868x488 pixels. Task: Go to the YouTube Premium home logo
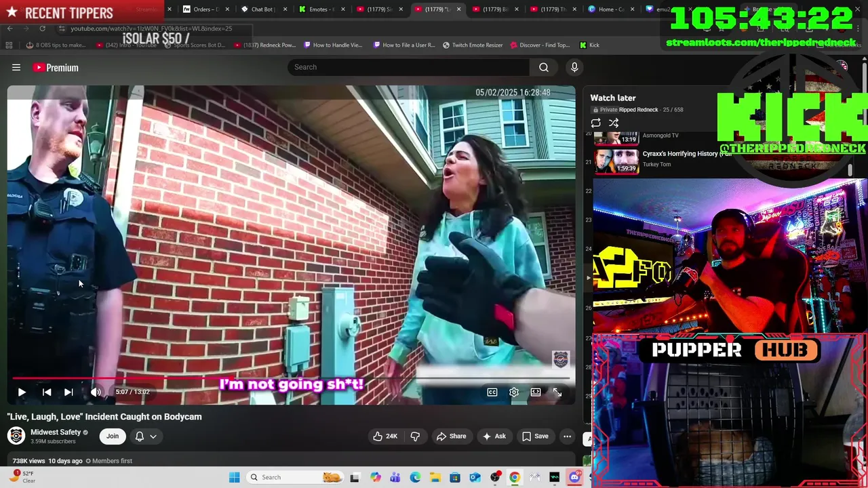pos(56,68)
